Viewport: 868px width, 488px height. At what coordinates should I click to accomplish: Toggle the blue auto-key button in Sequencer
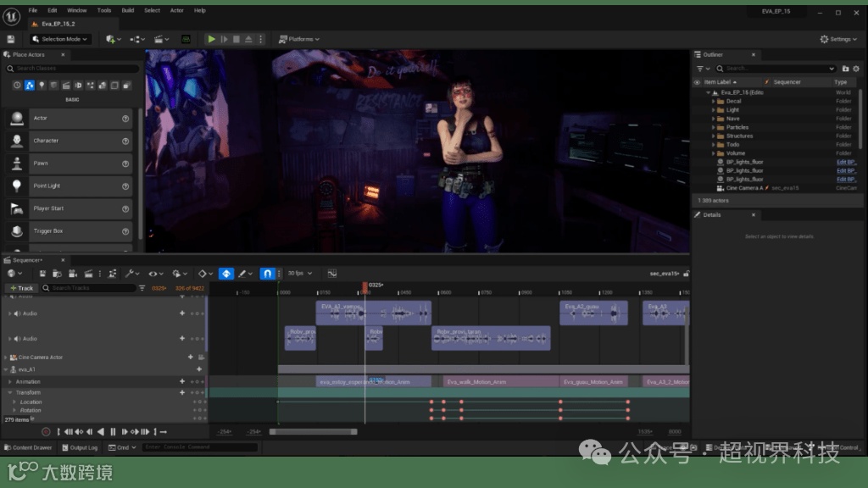226,274
